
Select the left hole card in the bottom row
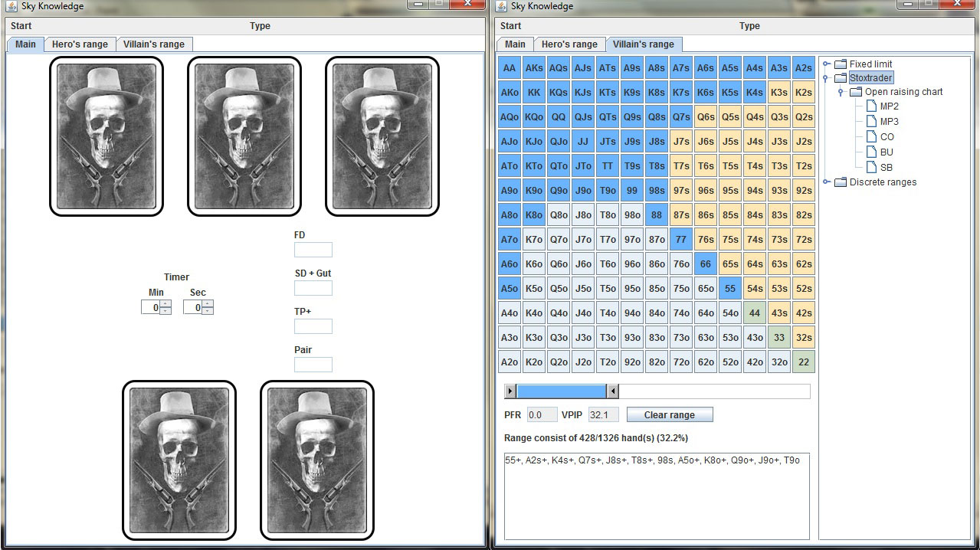point(179,460)
